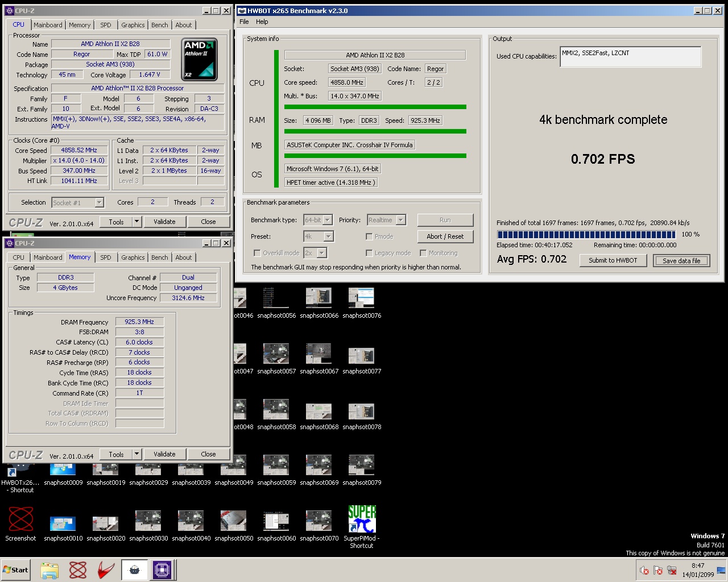The width and height of the screenshot is (728, 582).
Task: Switch to Mainboard tab in top CPU-Z
Action: coord(48,25)
